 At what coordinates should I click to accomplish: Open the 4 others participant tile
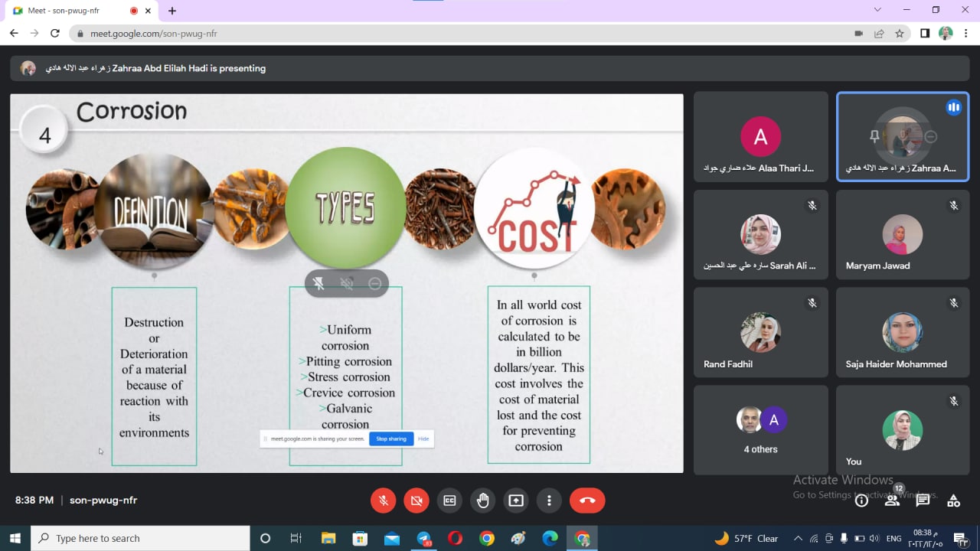760,430
